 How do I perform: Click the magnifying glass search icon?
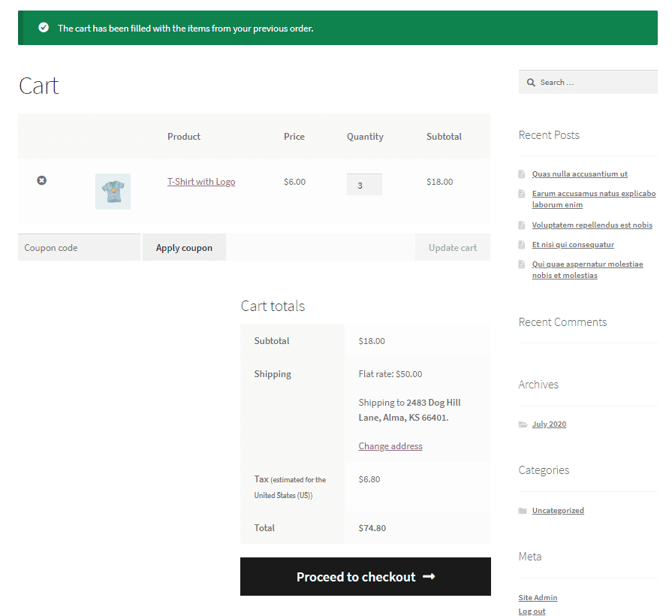click(x=531, y=83)
